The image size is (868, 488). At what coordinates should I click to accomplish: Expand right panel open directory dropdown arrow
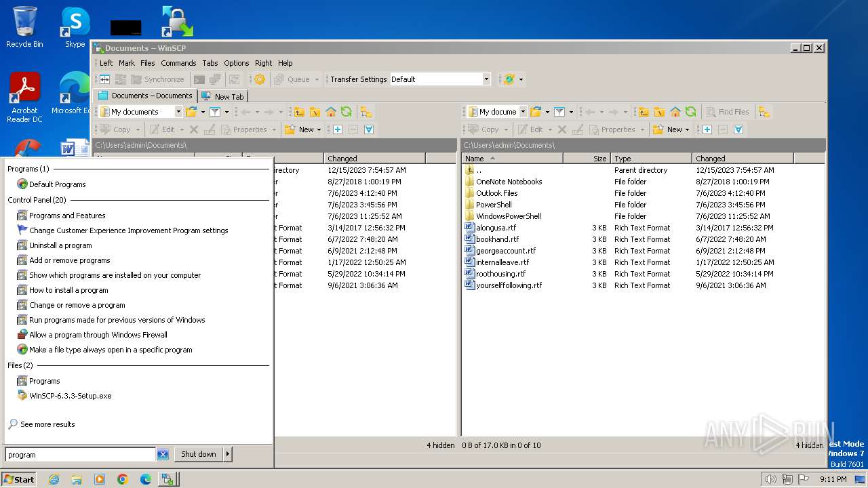(x=547, y=112)
